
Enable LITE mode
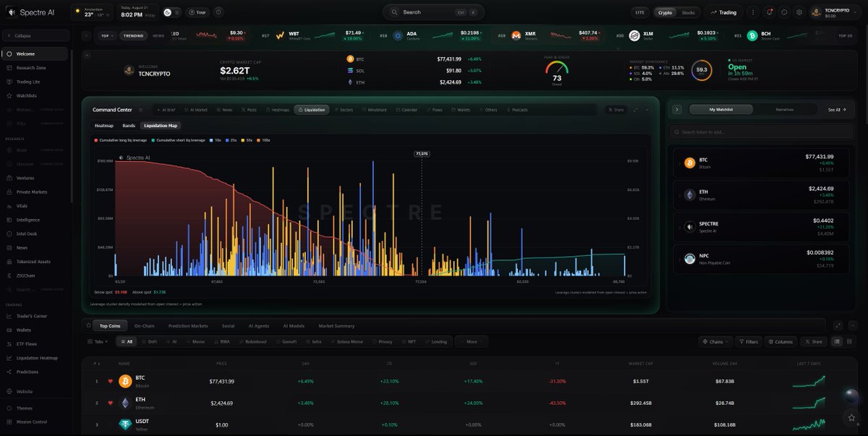coord(639,12)
